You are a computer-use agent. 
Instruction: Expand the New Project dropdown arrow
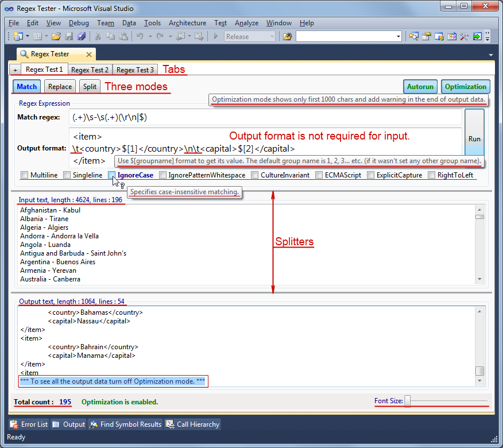coord(28,36)
